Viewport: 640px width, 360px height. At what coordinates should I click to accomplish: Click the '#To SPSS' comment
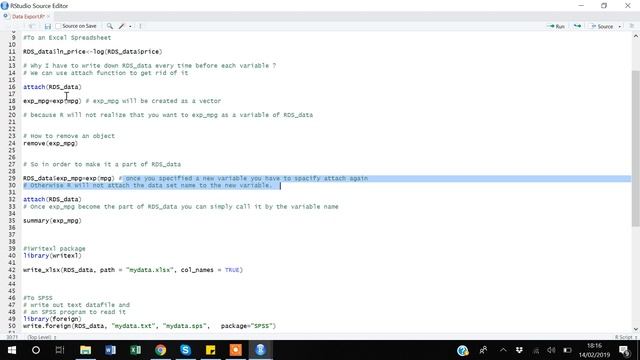[38, 298]
